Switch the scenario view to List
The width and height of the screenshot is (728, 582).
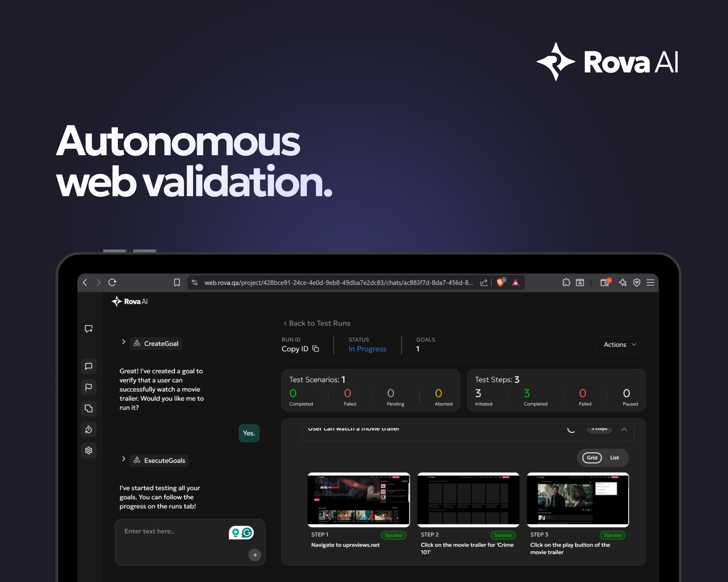614,458
